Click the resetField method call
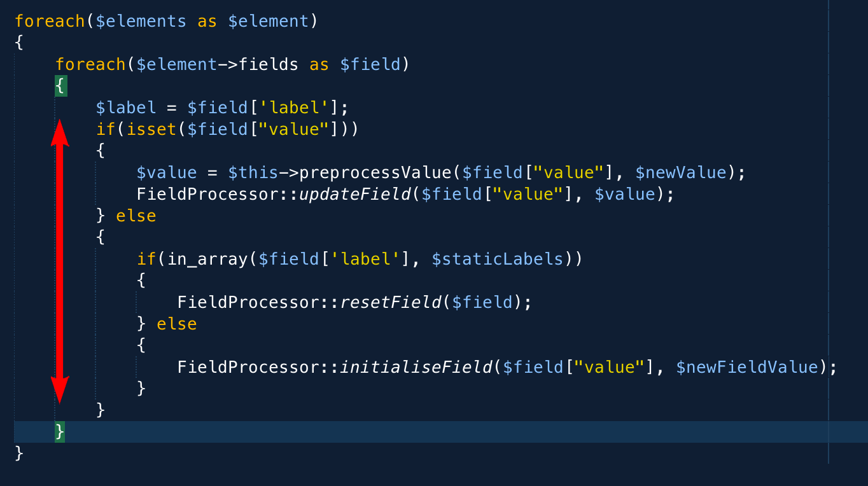This screenshot has height=486, width=868. click(x=391, y=302)
